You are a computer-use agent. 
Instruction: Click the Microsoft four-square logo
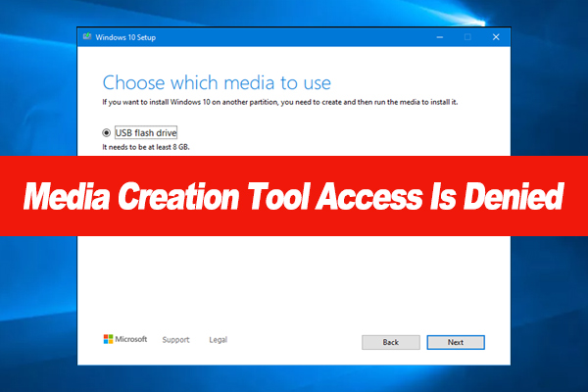109,340
